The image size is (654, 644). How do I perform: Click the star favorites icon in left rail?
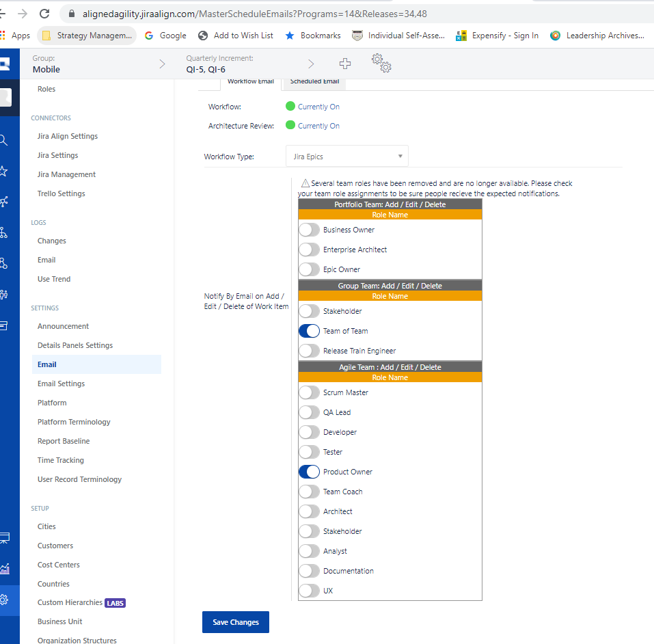coord(3,171)
